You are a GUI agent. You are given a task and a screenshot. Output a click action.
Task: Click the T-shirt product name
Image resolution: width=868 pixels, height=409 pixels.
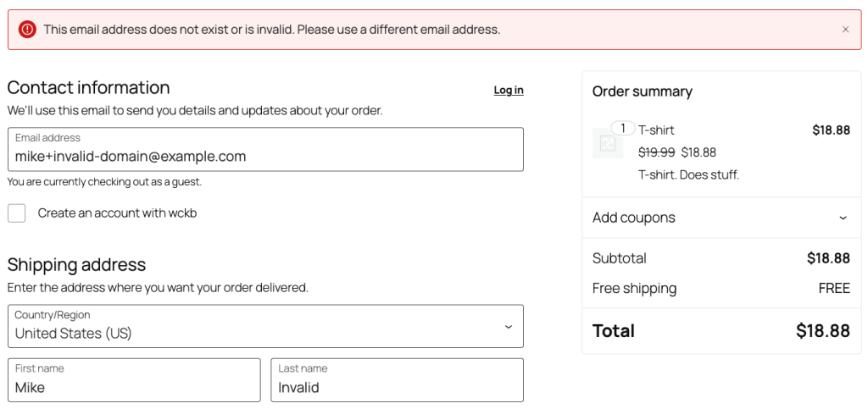(656, 130)
